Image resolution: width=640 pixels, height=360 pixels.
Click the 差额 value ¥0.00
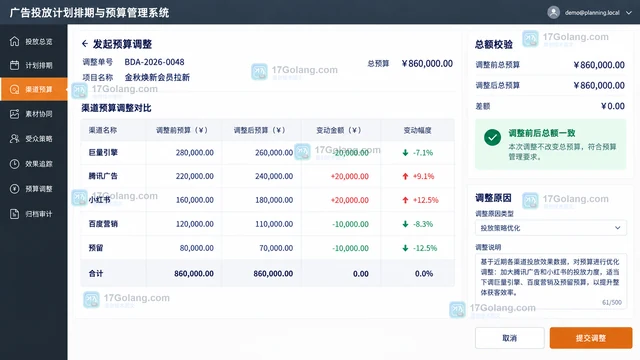(x=613, y=106)
